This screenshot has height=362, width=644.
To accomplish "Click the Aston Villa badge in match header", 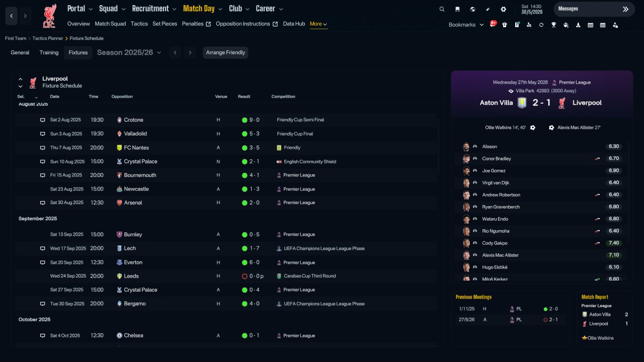I will [x=522, y=103].
